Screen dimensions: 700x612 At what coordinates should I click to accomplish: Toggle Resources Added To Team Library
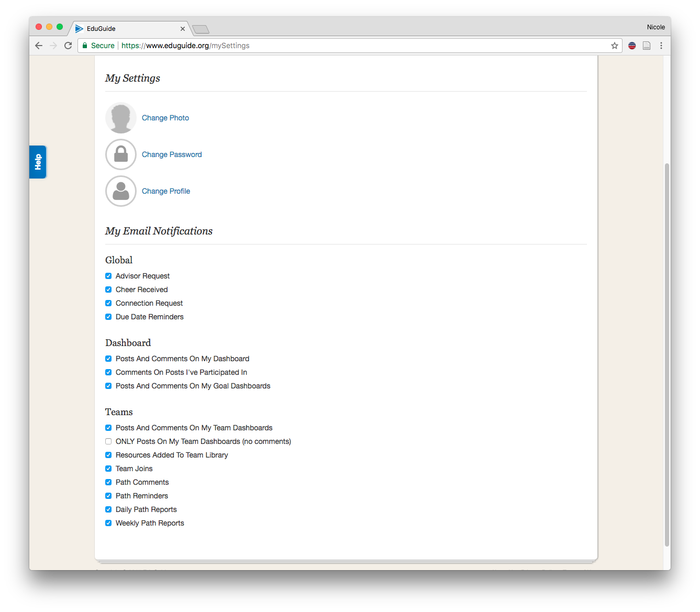click(108, 455)
